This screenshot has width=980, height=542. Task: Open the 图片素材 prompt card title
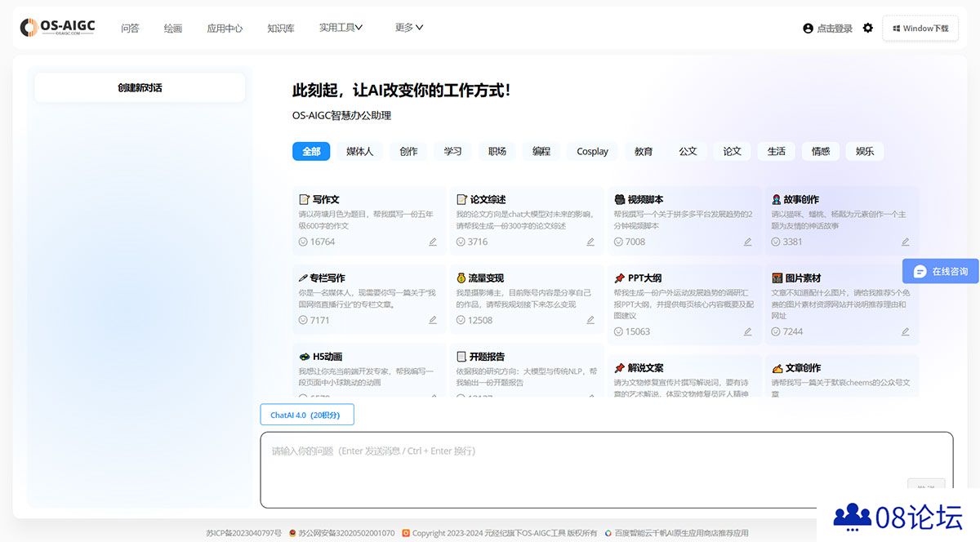click(x=803, y=278)
